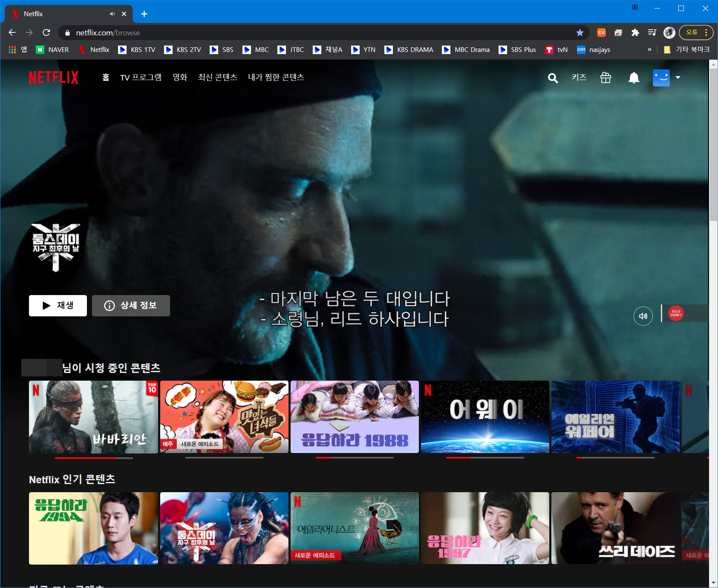Screen dimensions: 718x588
Task: Switch to 키즈 mode
Action: pyautogui.click(x=579, y=77)
